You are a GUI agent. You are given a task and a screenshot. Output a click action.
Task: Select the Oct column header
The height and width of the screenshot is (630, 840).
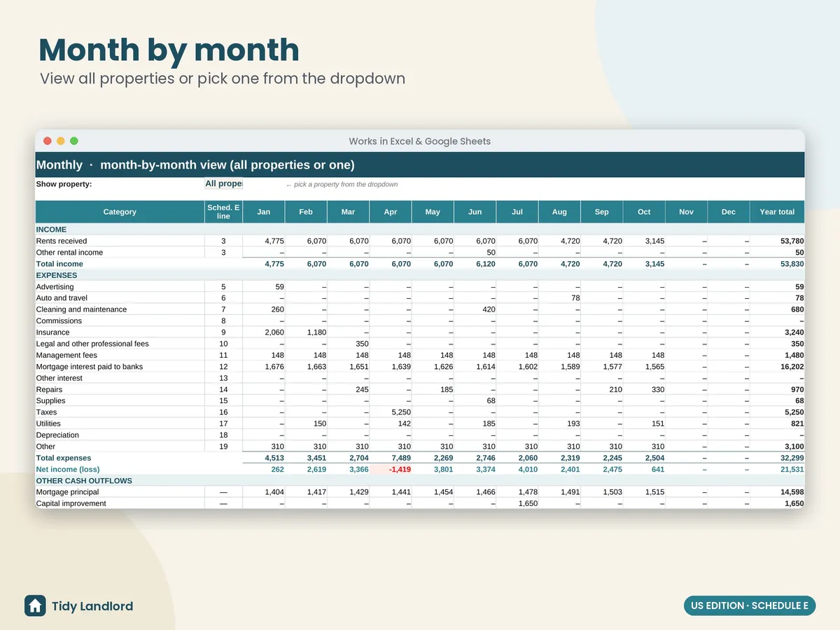click(644, 212)
